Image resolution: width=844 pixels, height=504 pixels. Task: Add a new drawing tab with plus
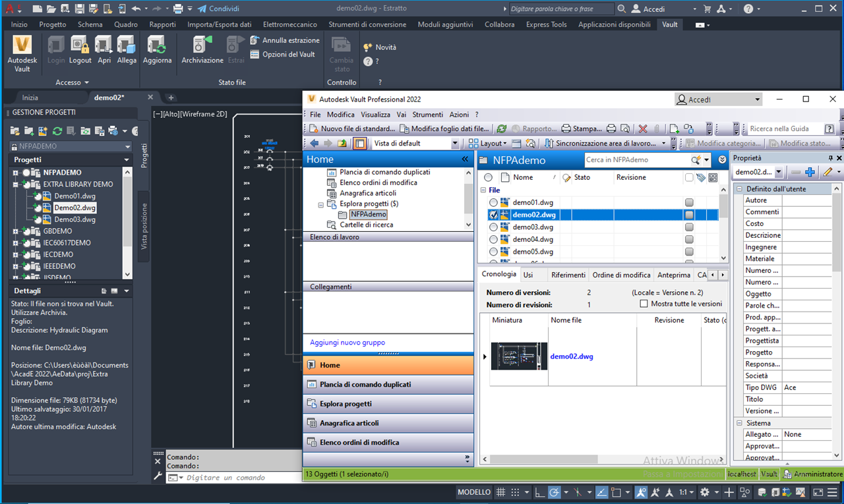coord(171,98)
